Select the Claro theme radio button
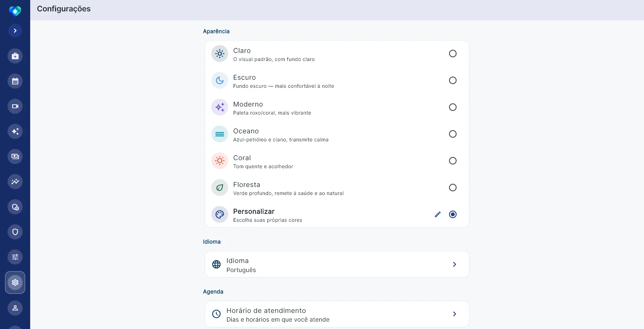Viewport: 644px width, 329px height. 453,54
